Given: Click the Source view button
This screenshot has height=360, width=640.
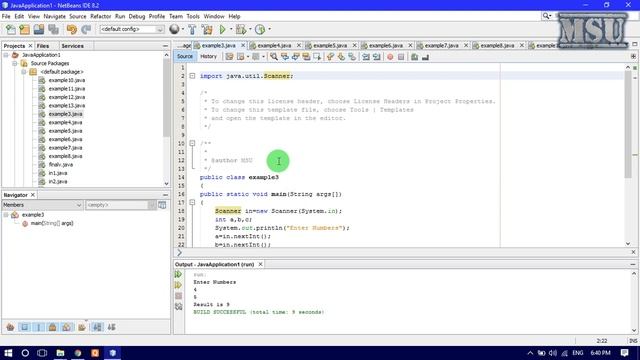Looking at the screenshot, I should pos(184,56).
